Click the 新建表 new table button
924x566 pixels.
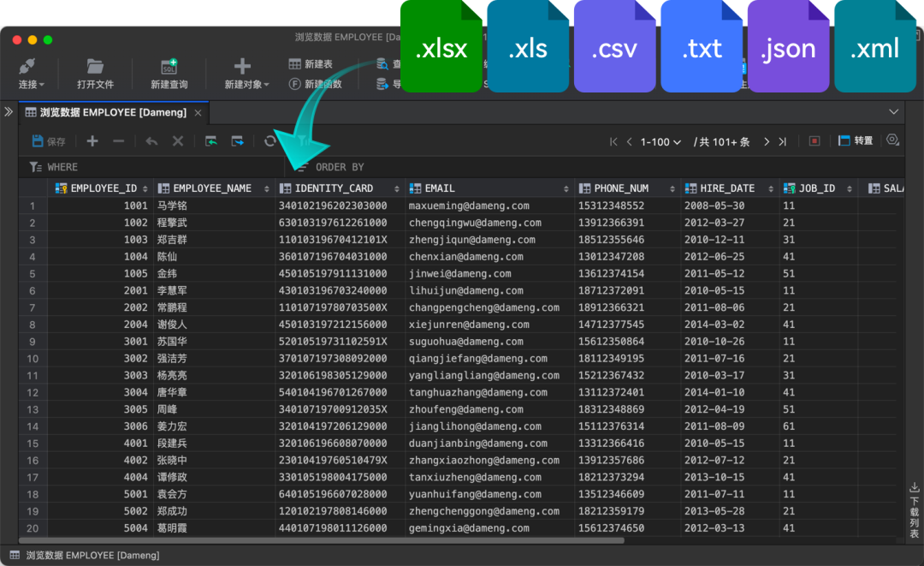(x=311, y=63)
